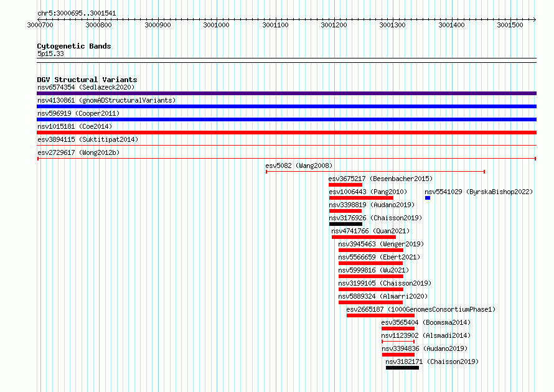Click ruler position 3000800
The image size is (554, 392).
(98, 25)
